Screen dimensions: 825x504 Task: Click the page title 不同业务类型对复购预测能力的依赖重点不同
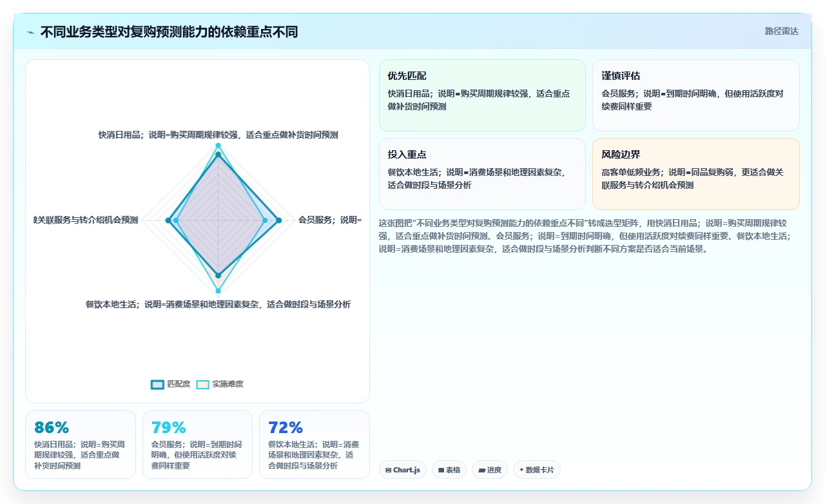click(x=169, y=32)
